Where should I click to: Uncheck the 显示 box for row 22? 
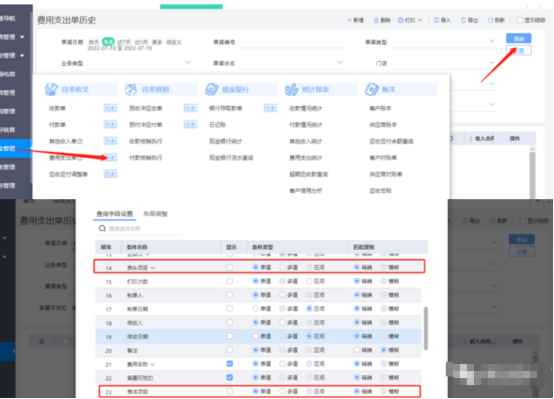click(230, 377)
